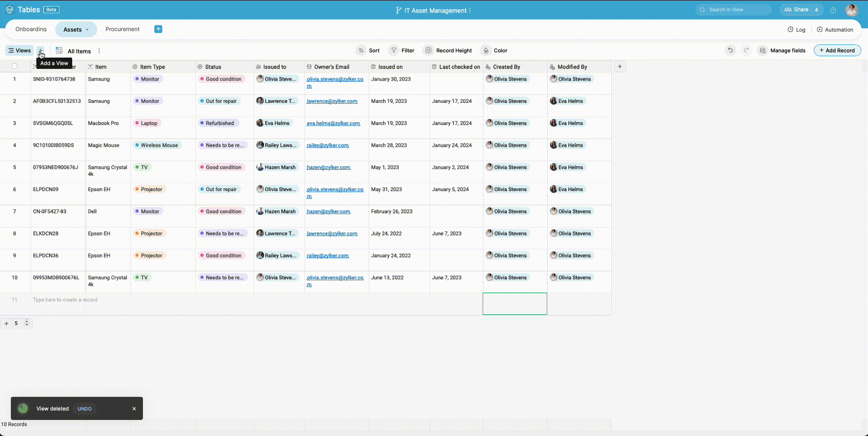Dismiss the View deleted notification
The height and width of the screenshot is (436, 868).
134,409
